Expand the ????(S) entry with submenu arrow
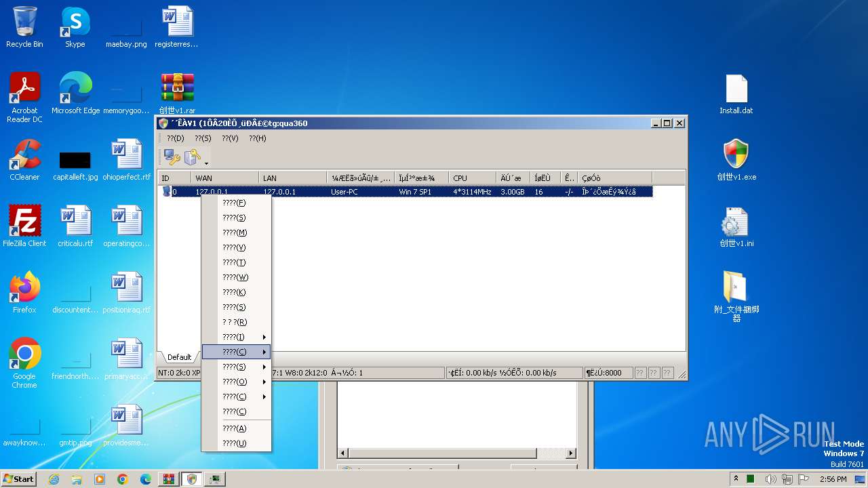The height and width of the screenshot is (488, 868). pos(236,367)
